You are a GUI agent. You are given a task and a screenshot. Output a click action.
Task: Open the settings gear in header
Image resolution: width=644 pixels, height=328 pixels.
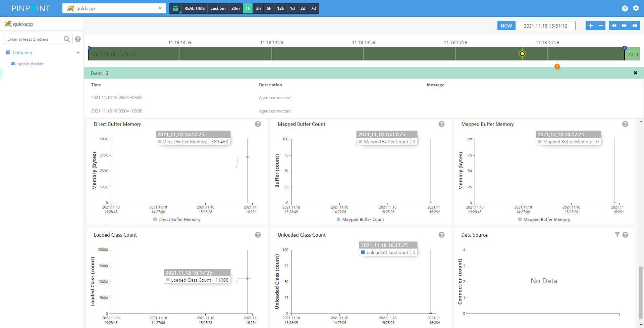click(x=636, y=8)
